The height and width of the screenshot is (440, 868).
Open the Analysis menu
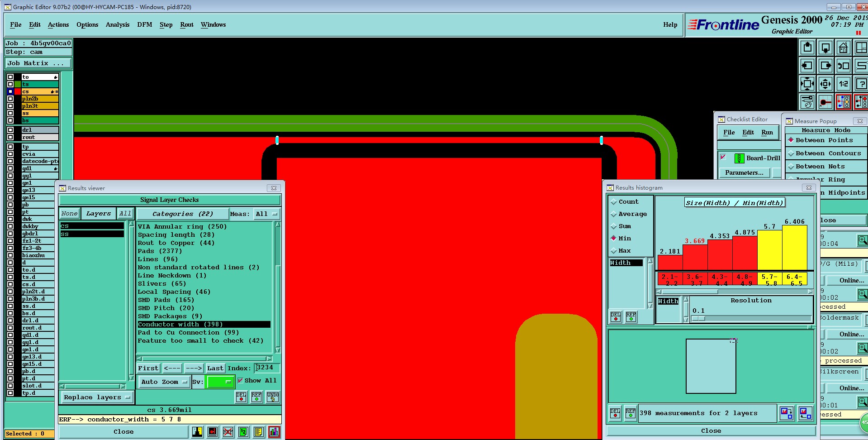tap(118, 25)
